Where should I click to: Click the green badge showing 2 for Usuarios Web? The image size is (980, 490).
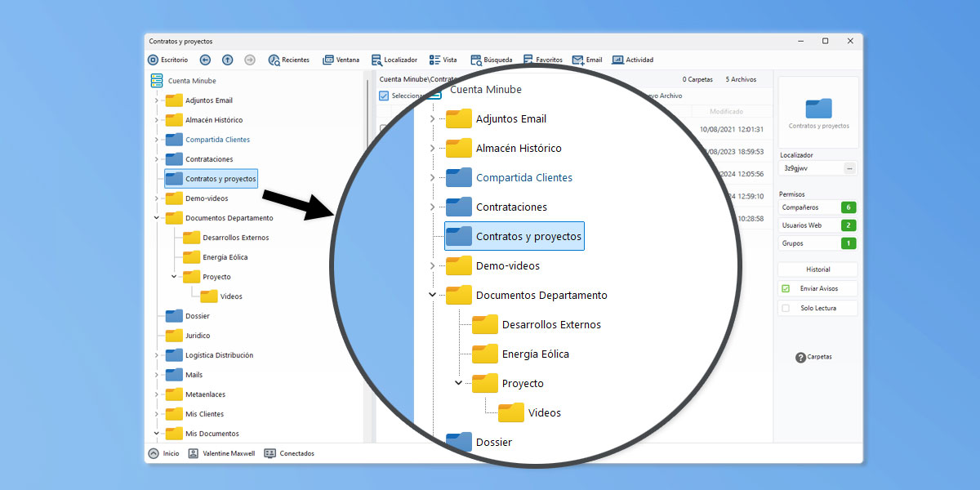tap(849, 225)
